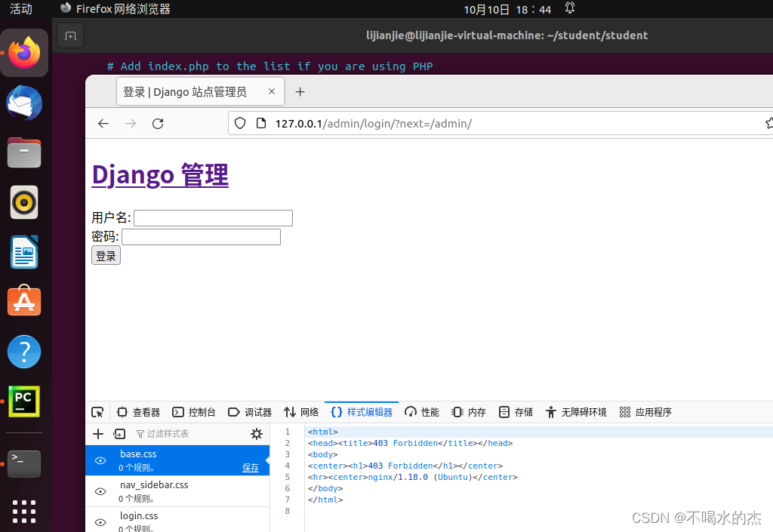
Task: Open the Django 管理 heading link
Action: (x=159, y=174)
